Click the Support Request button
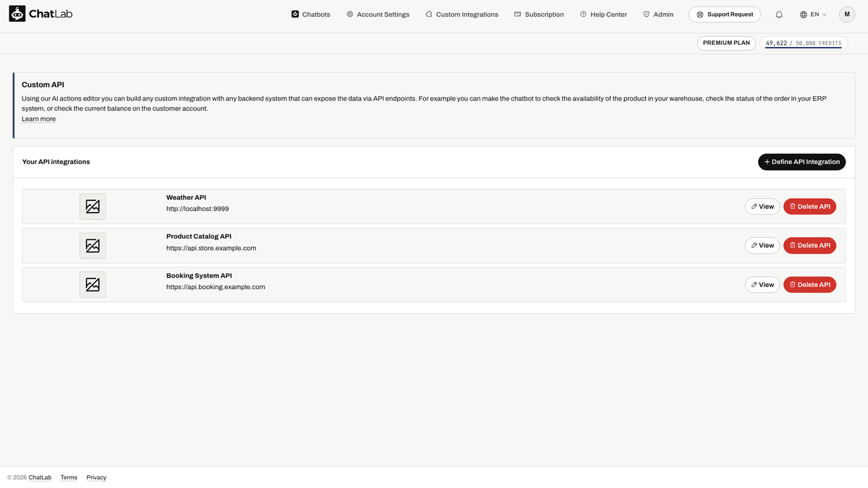This screenshot has width=868, height=488. pyautogui.click(x=725, y=14)
